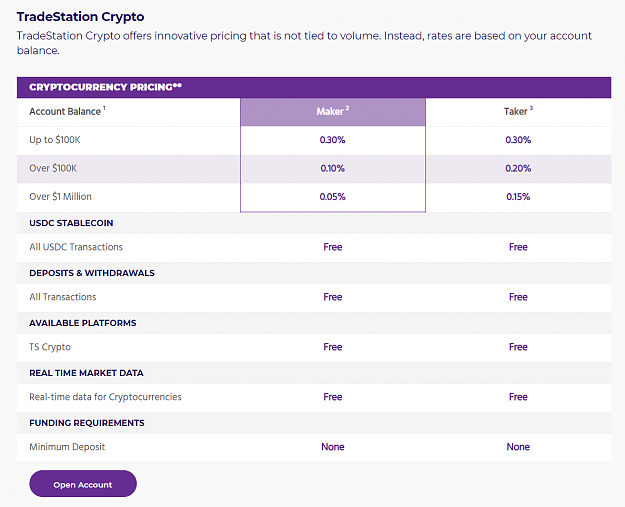Click Maker rate 0.10% for Over $100K

[x=332, y=168]
